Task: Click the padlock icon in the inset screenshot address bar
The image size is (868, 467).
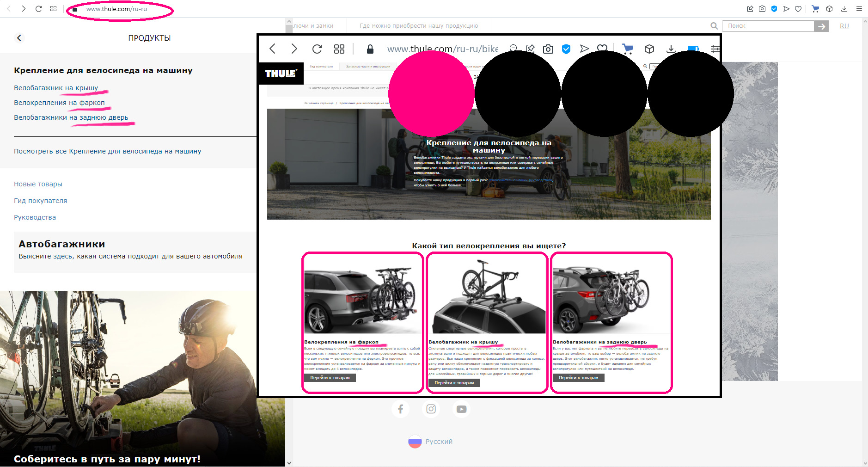Action: pos(370,49)
